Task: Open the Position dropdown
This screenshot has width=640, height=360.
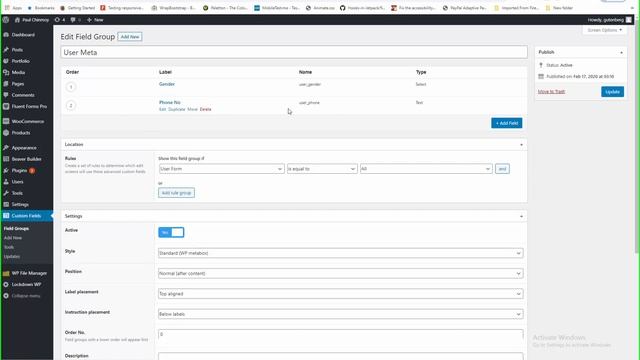Action: pyautogui.click(x=340, y=273)
